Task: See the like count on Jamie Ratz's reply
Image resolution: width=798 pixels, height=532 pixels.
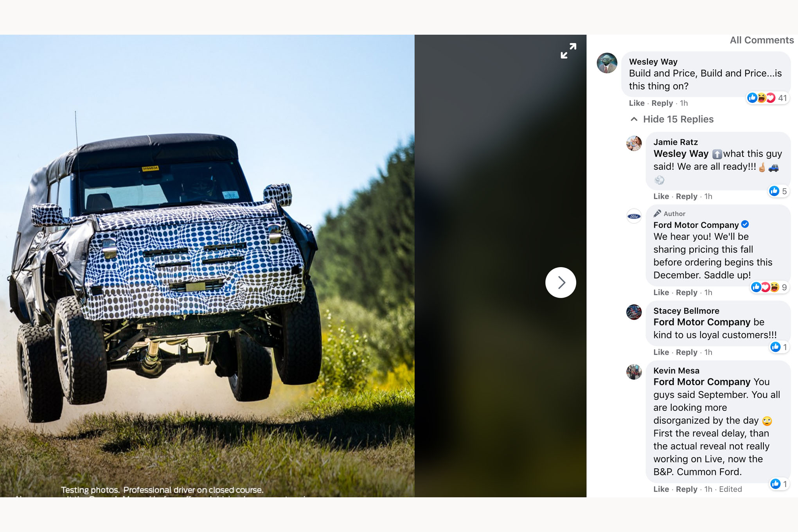Action: point(778,191)
